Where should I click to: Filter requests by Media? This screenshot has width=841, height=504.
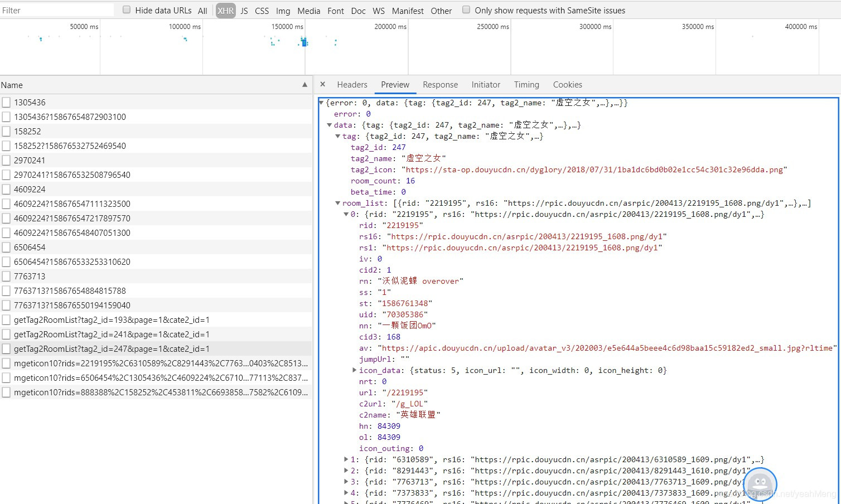[308, 11]
